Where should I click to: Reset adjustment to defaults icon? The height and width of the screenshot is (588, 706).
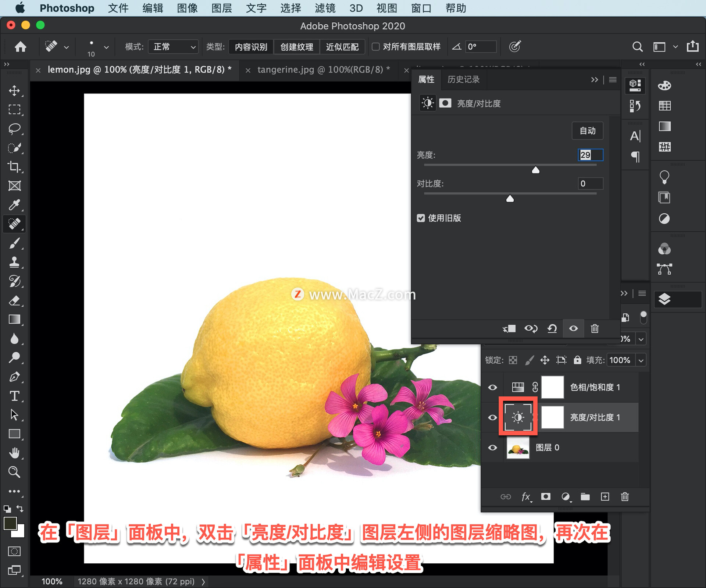pyautogui.click(x=552, y=328)
